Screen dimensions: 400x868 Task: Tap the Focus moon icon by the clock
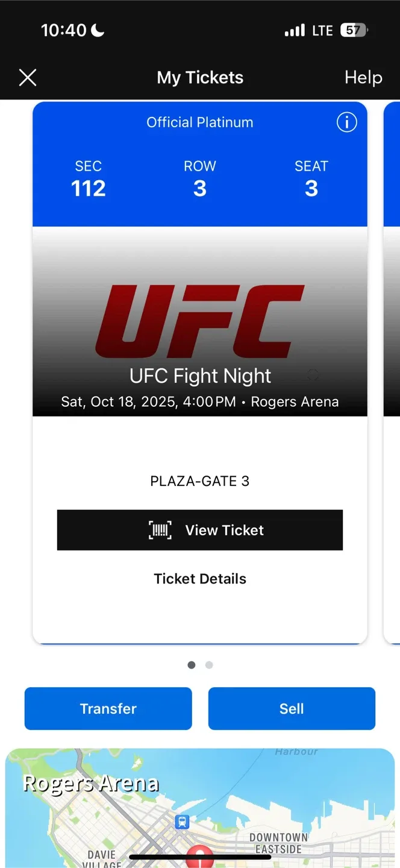pyautogui.click(x=98, y=30)
